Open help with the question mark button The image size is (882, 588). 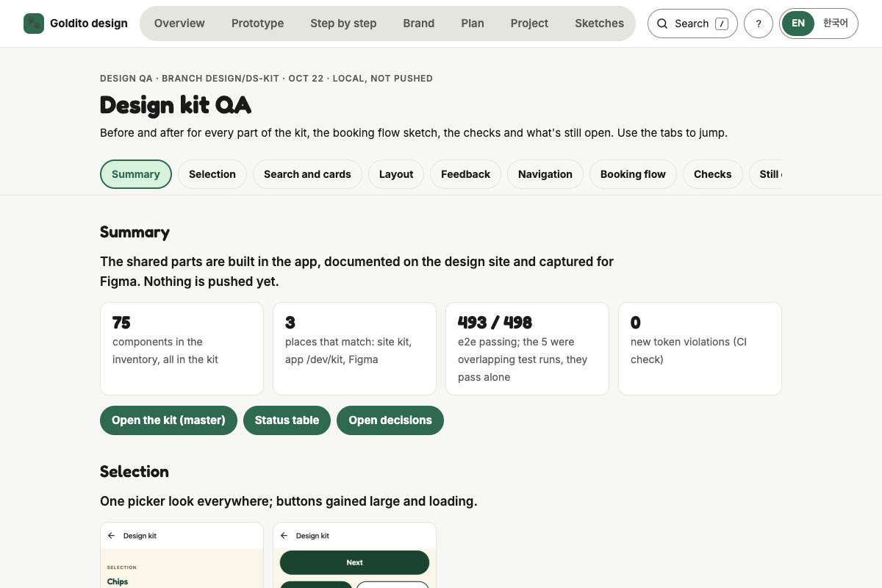point(759,24)
